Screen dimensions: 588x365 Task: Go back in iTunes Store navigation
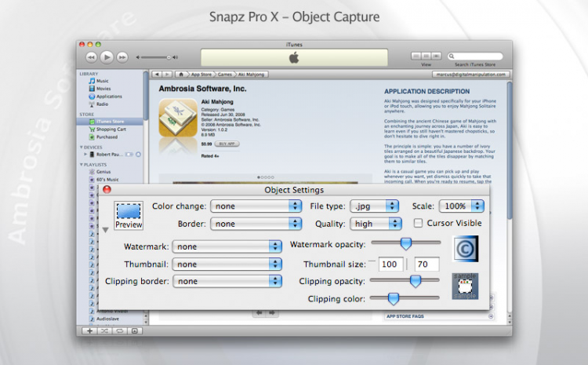click(x=157, y=75)
